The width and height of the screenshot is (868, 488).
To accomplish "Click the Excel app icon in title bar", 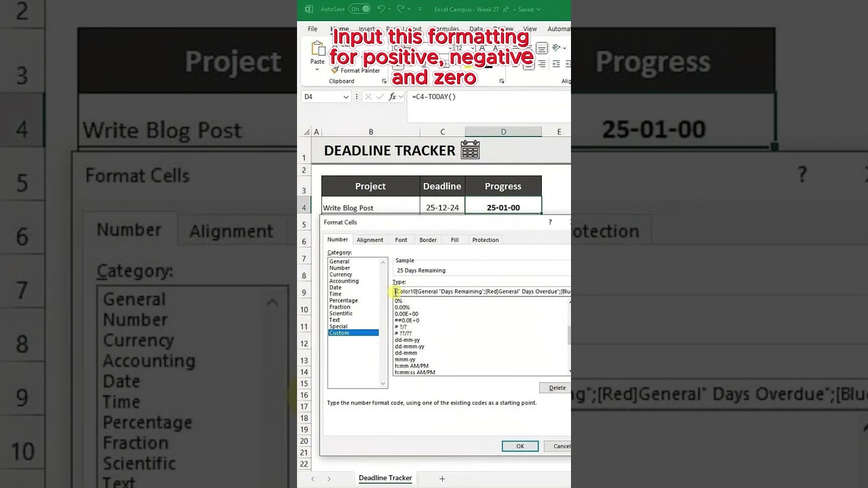I will 309,9.
